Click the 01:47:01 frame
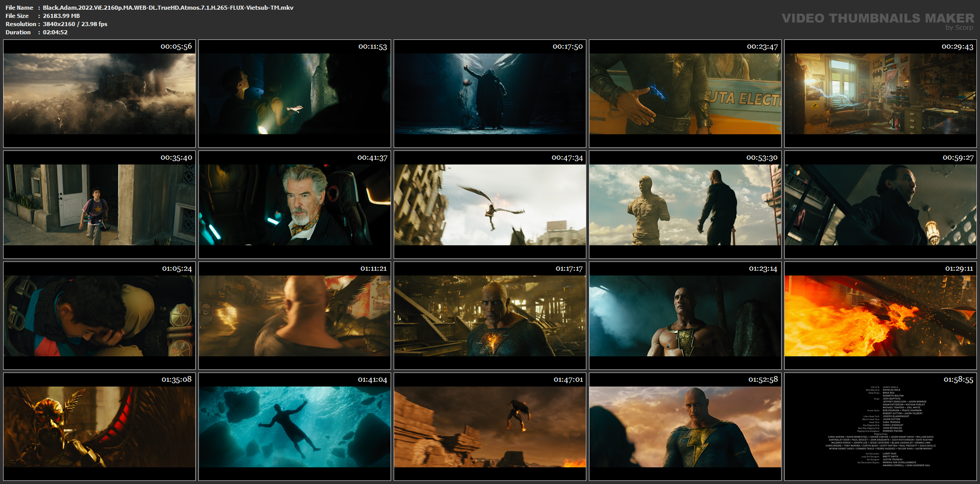The width and height of the screenshot is (980, 484). (x=490, y=427)
